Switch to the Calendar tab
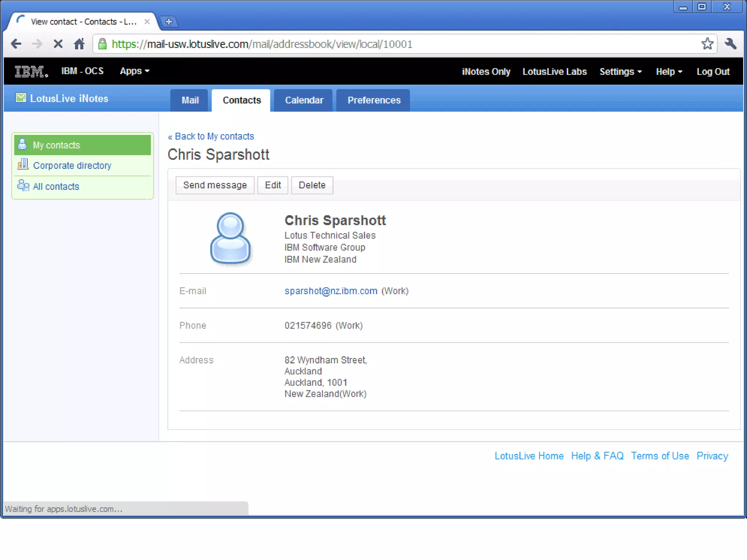 pos(304,100)
